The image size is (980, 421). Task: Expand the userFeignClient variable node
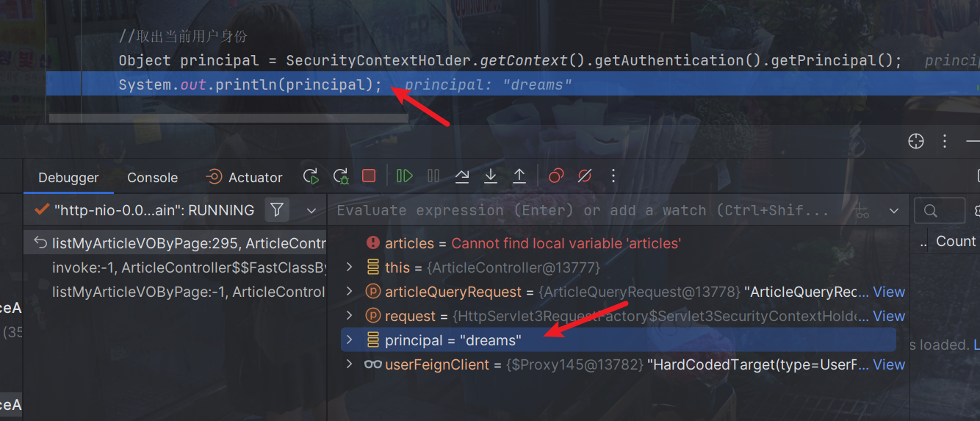(x=350, y=364)
